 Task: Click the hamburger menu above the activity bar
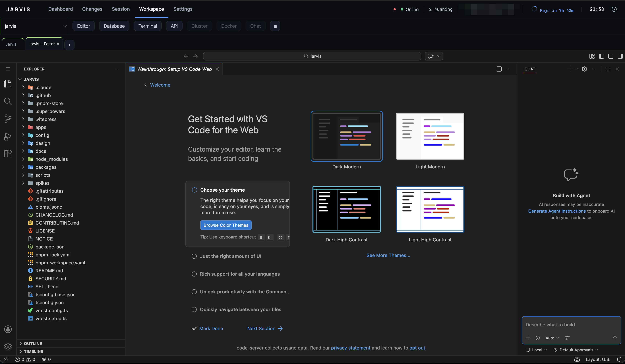pyautogui.click(x=8, y=69)
